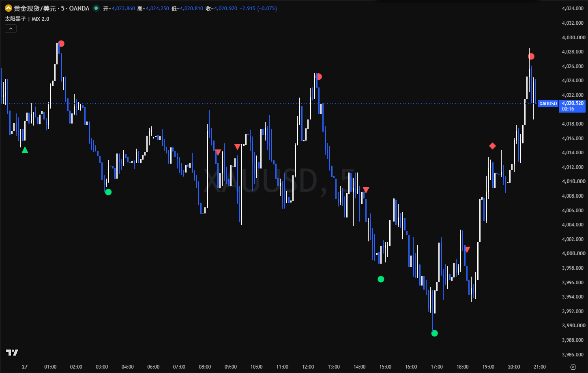
Task: Click the red down-triangle near 14:15
Action: tap(366, 190)
